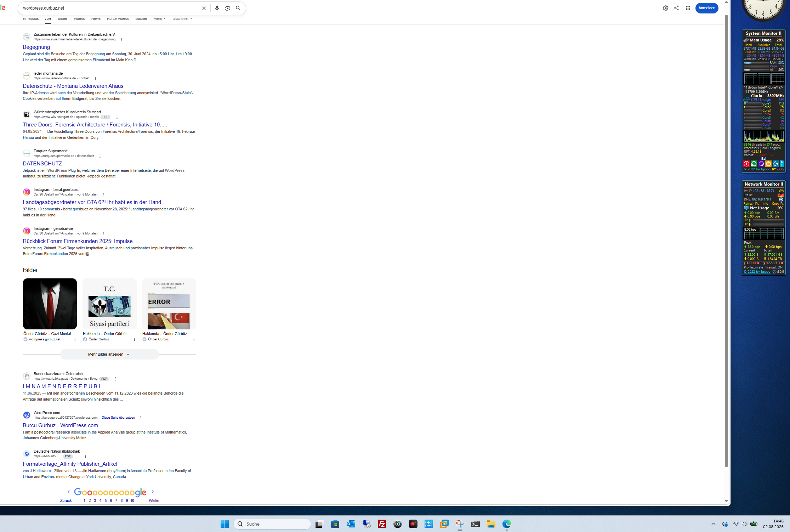Switch to Microsoft Edge in the taskbar

click(x=507, y=524)
